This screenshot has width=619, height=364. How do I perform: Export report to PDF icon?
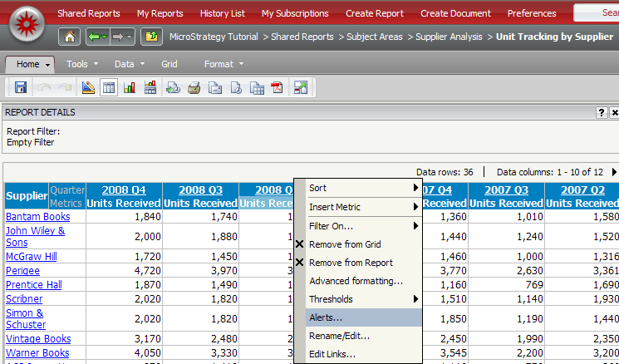(x=277, y=87)
